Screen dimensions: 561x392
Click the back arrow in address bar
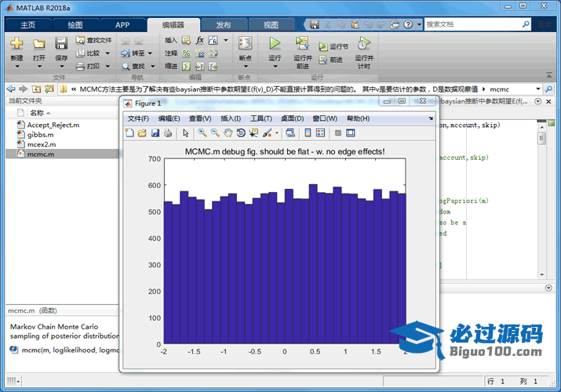click(x=11, y=89)
